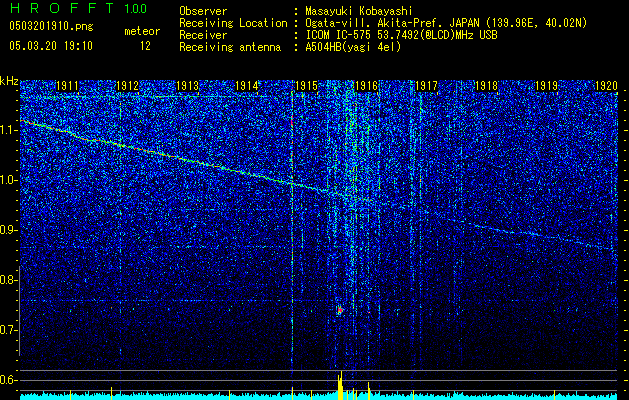Click the red meteor echo spot near 0.74 kHz

coord(340,310)
